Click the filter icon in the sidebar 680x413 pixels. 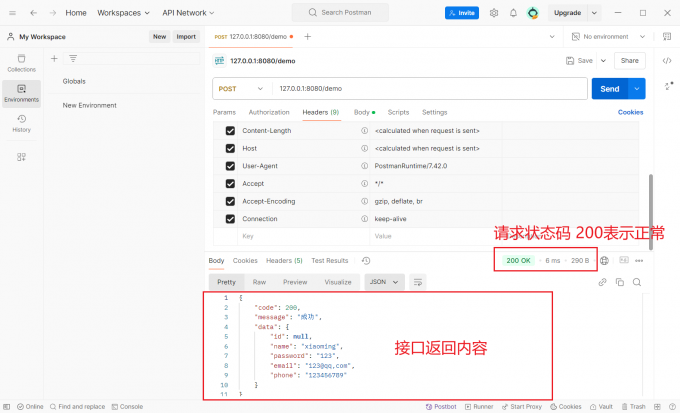point(73,59)
